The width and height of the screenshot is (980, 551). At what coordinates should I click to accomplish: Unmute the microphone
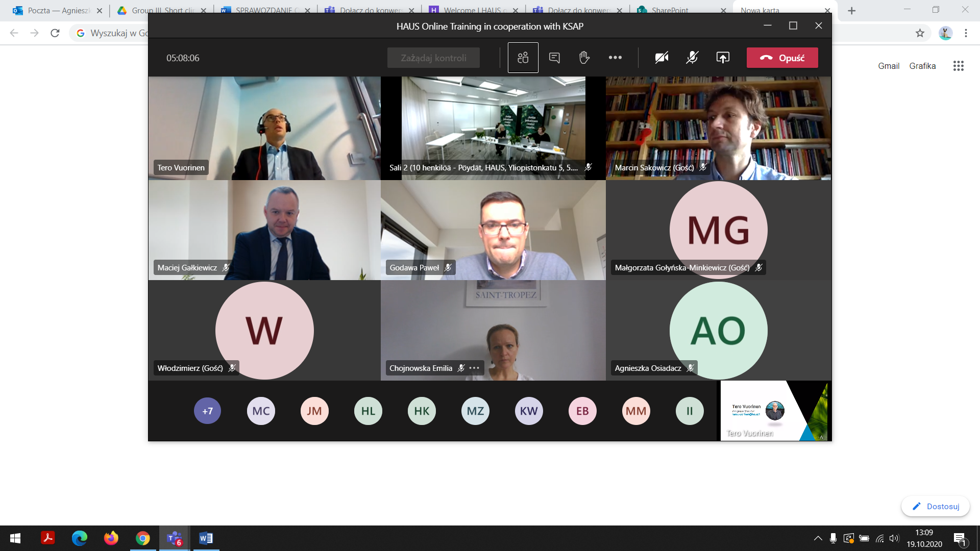tap(692, 58)
